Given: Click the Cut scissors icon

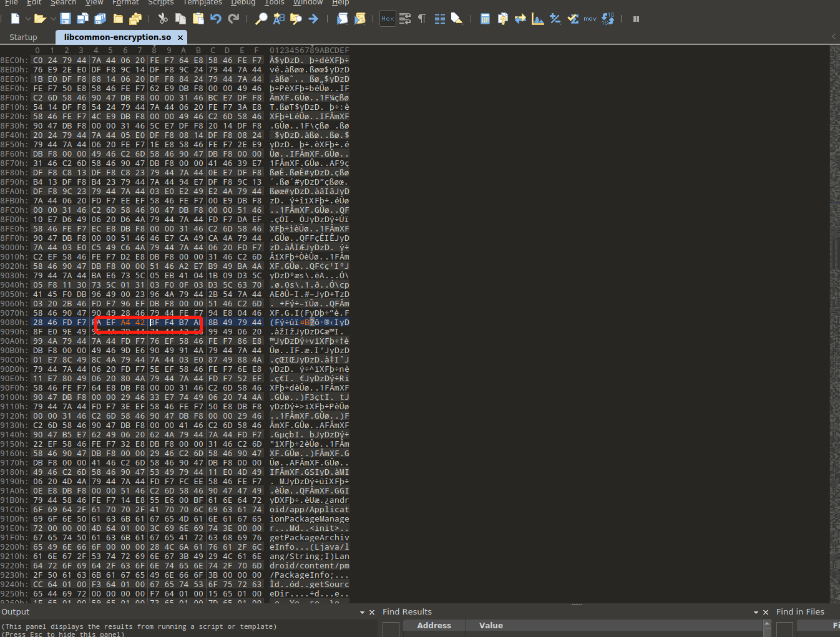Looking at the screenshot, I should [x=163, y=19].
